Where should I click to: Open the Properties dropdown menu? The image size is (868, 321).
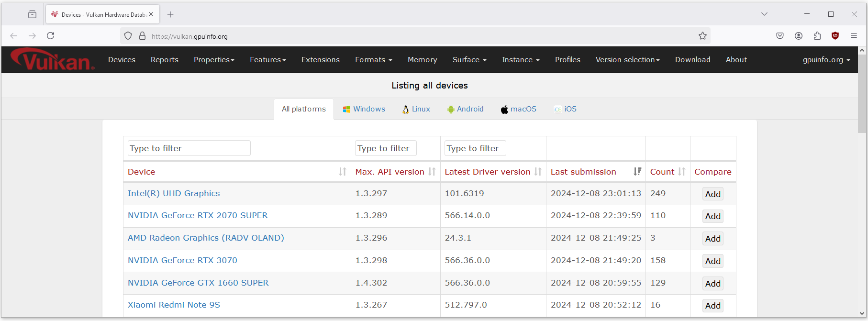214,60
